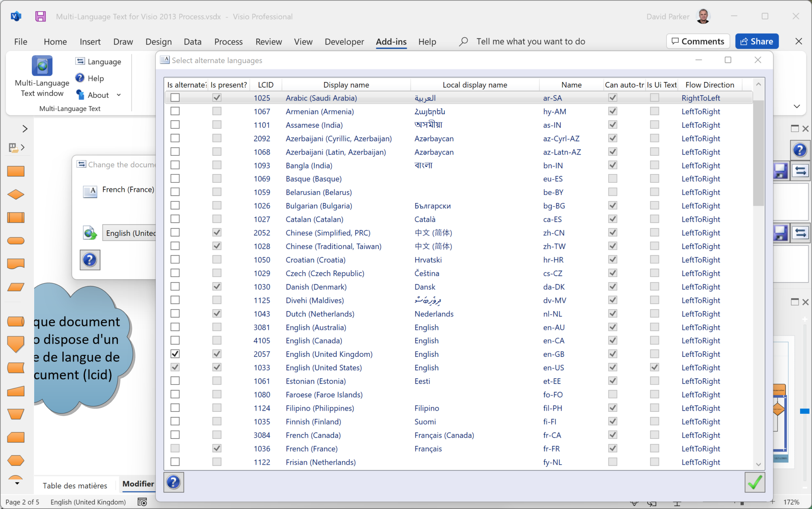Confirm with the green checkmark button
The height and width of the screenshot is (509, 812).
tap(755, 482)
